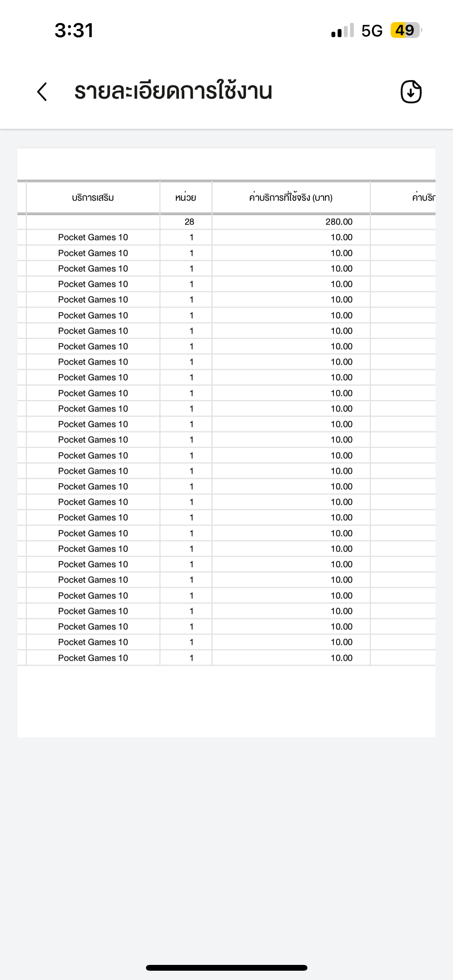Tap the 10.00 amount in first row

[341, 237]
